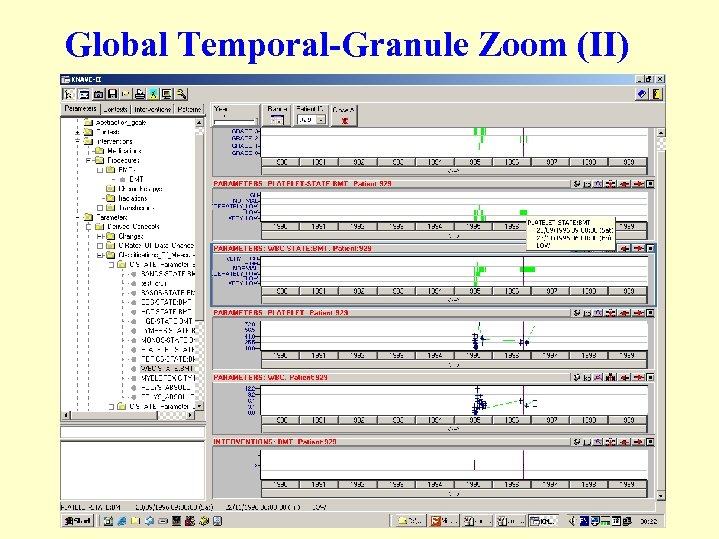Click tree panel vertical scrollbar up arrow

(x=199, y=122)
